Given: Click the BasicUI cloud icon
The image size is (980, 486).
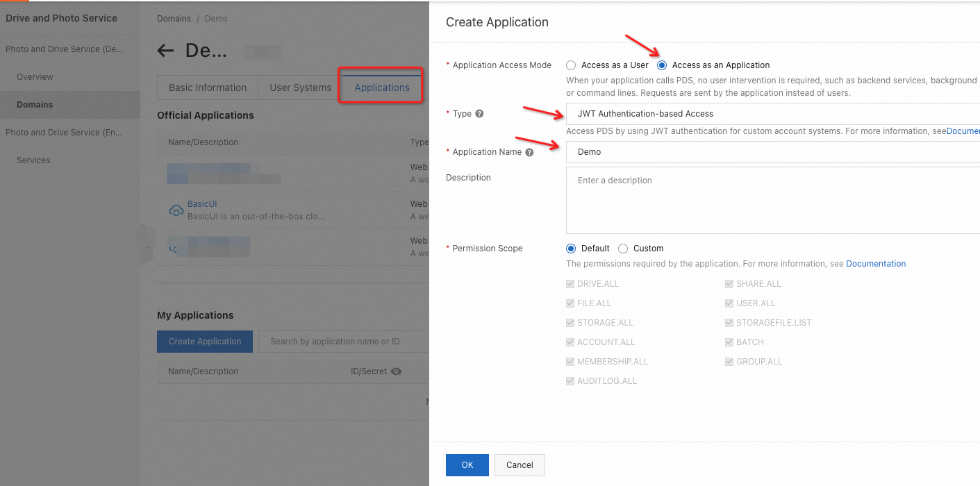Looking at the screenshot, I should [176, 210].
